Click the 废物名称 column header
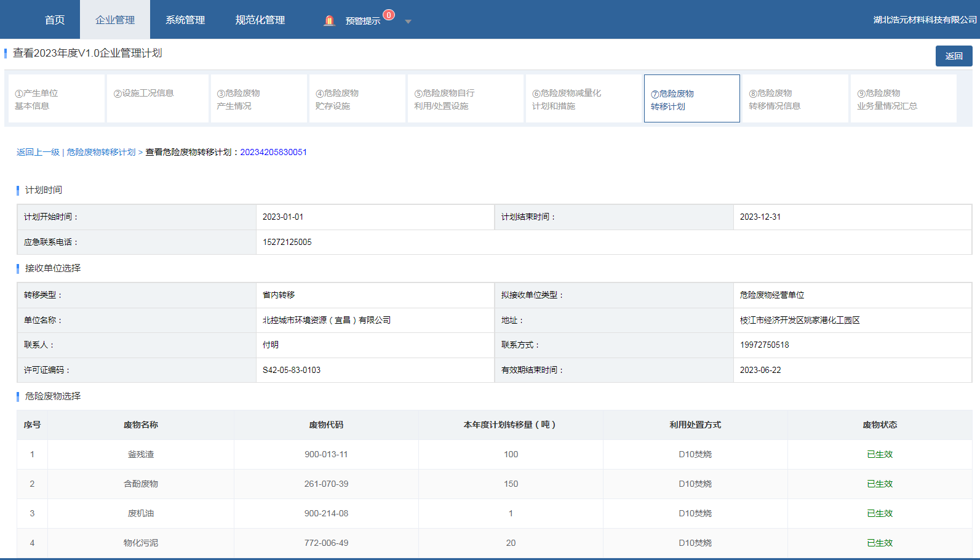Image resolution: width=980 pixels, height=560 pixels. coord(141,425)
